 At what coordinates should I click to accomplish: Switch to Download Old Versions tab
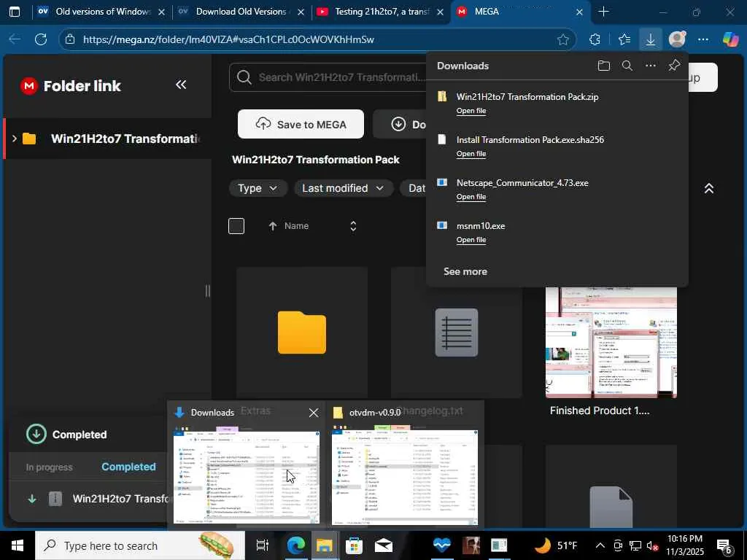[241, 12]
